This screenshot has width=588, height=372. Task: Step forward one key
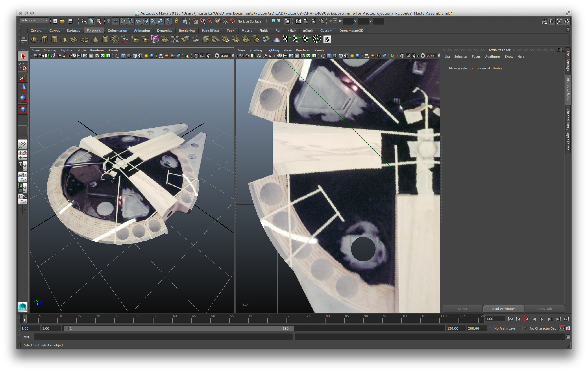pos(550,319)
